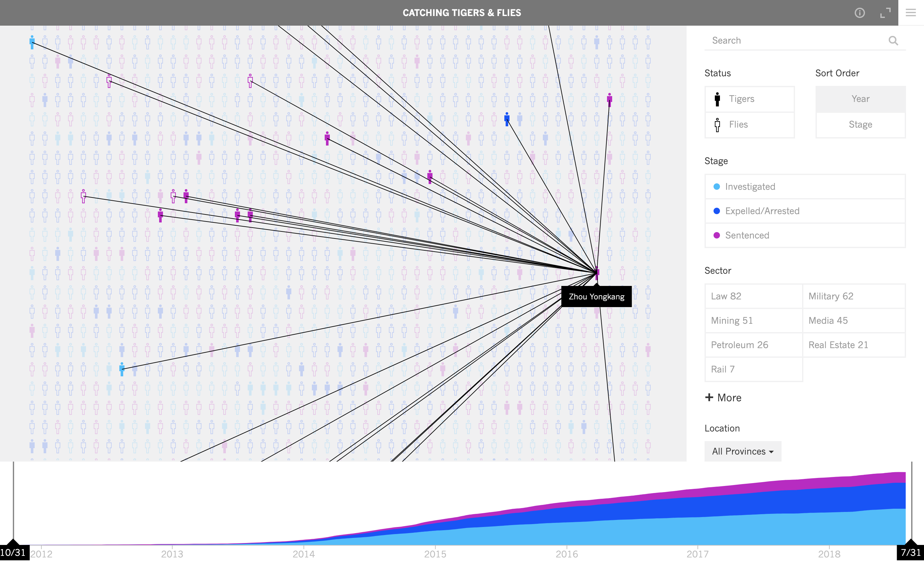The height and width of the screenshot is (577, 924).
Task: Click the Sentenced magenta dot in Stage legend
Action: point(717,235)
